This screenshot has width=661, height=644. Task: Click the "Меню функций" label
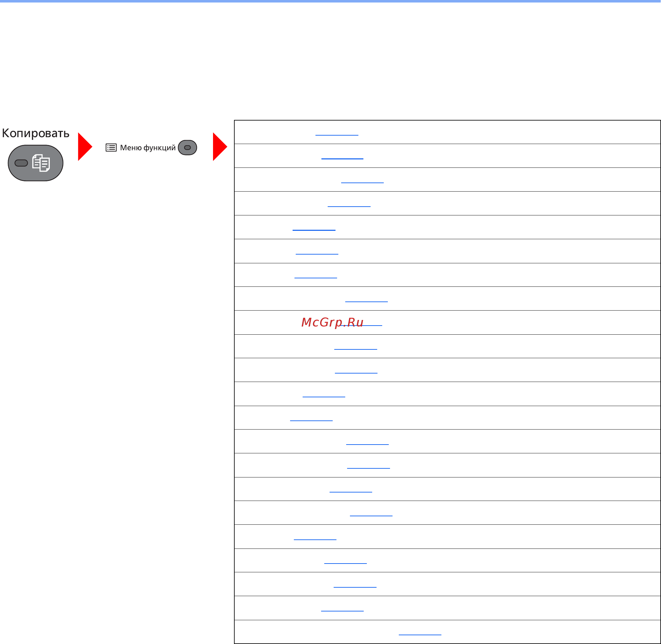click(148, 148)
